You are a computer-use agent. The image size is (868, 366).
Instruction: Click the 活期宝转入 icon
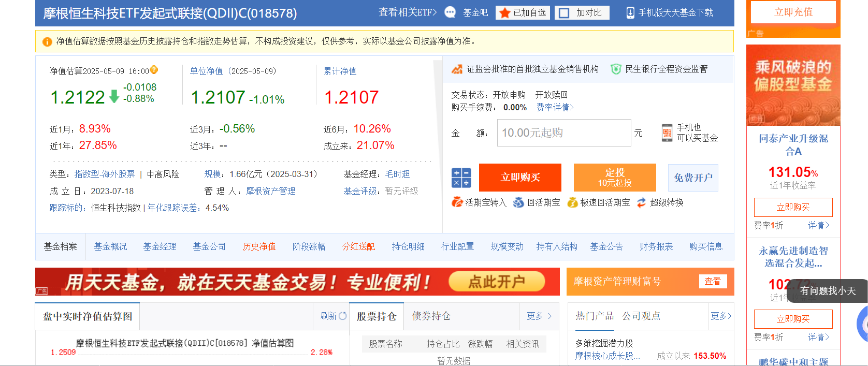457,202
